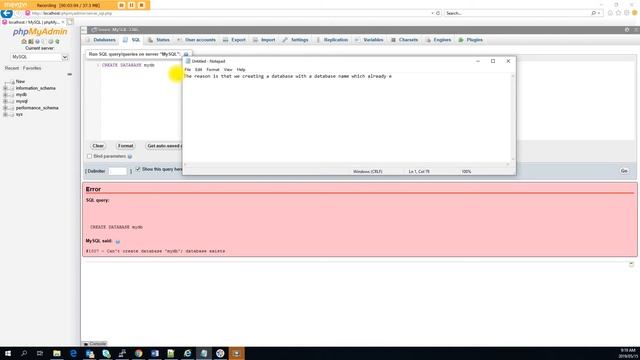Screen dimensions: 640x360
Task: Click help icon beside Run SQL query title
Action: (x=186, y=54)
